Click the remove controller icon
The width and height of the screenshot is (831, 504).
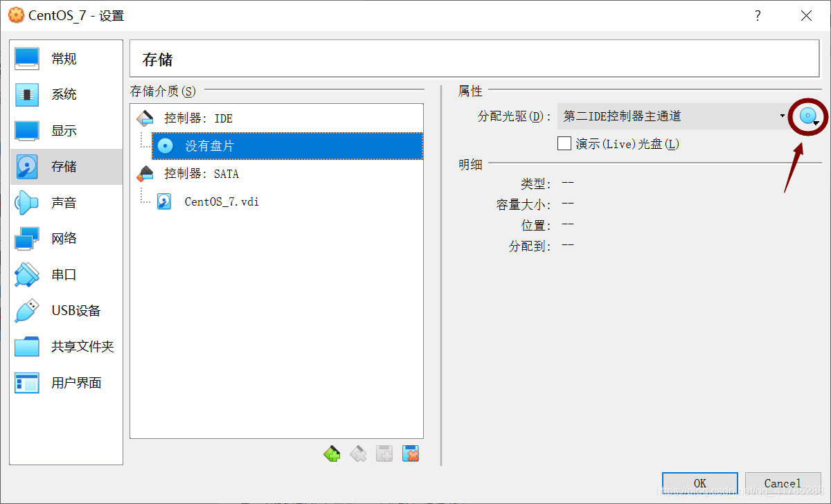point(358,454)
